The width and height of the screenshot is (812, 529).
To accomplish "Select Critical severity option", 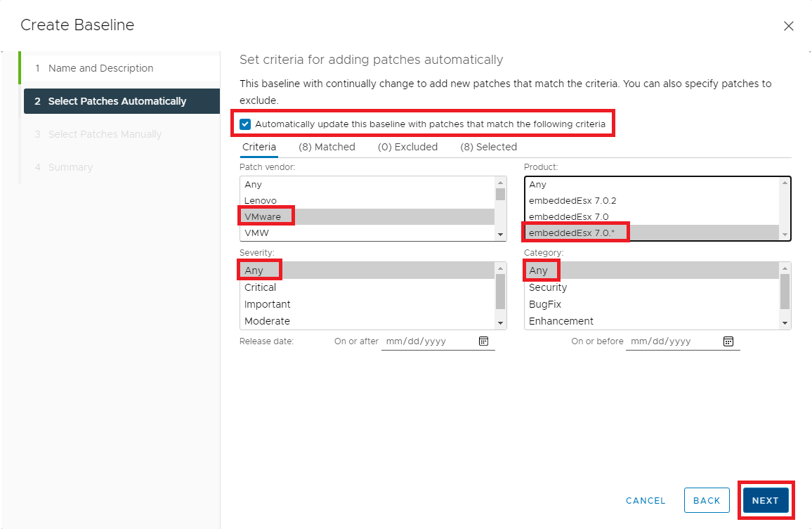I will [x=261, y=287].
